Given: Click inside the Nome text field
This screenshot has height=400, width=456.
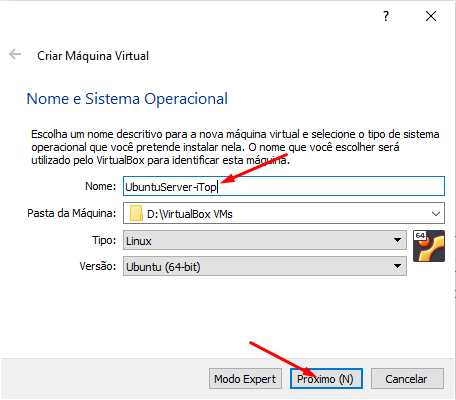Looking at the screenshot, I should click(x=284, y=186).
